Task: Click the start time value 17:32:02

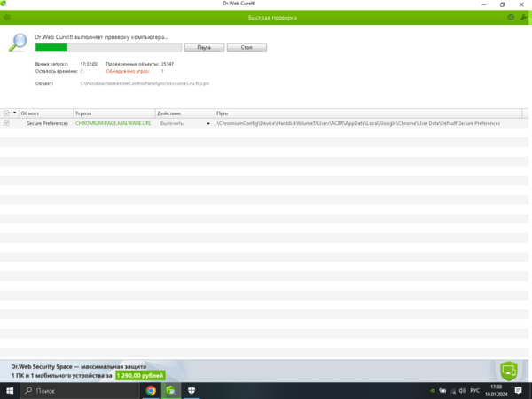Action: (x=89, y=64)
